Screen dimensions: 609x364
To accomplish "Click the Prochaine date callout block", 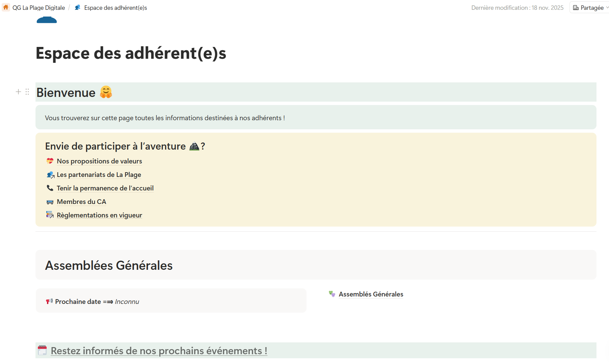I will (171, 301).
